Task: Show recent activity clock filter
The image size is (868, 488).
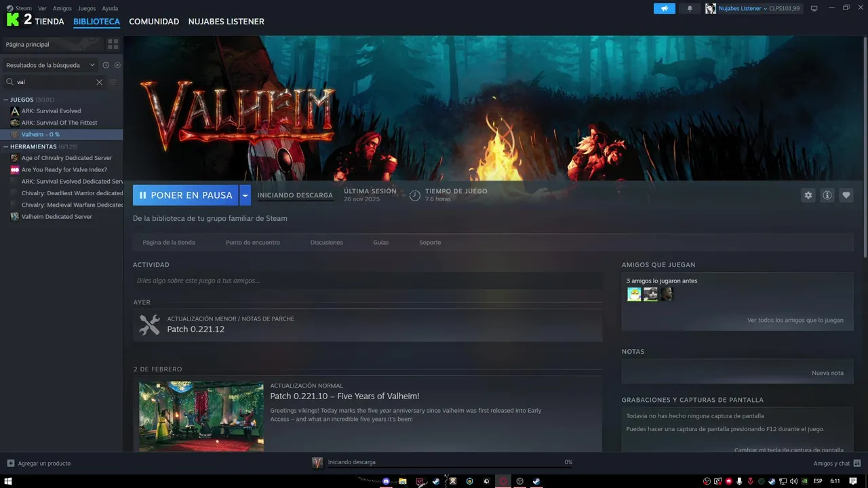Action: [x=106, y=65]
